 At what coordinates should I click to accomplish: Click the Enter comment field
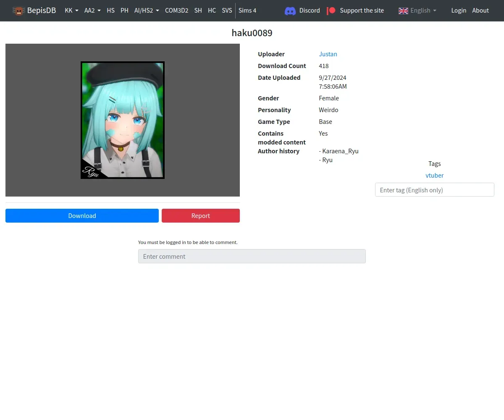coord(252,256)
